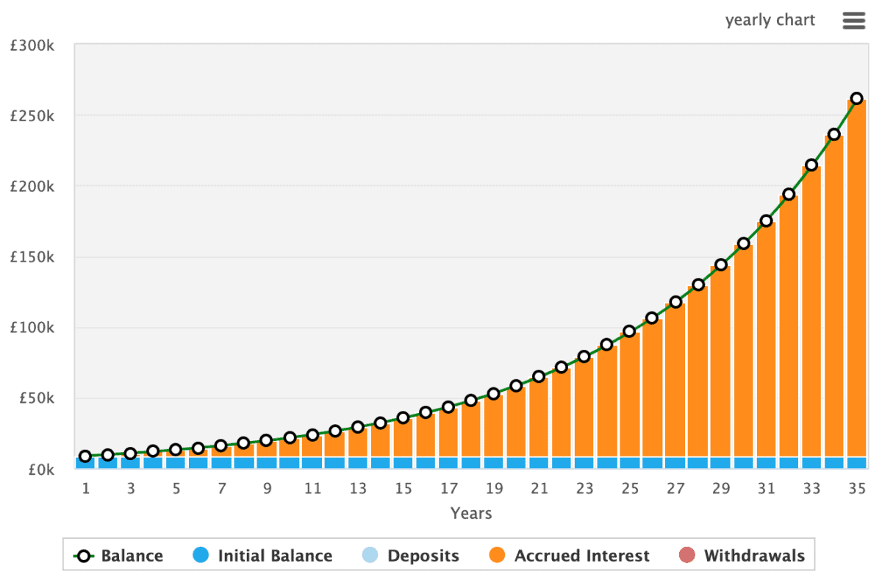Toggle the Initial Balance legend item
Viewport: 882px width, 588px height.
pyautogui.click(x=275, y=556)
